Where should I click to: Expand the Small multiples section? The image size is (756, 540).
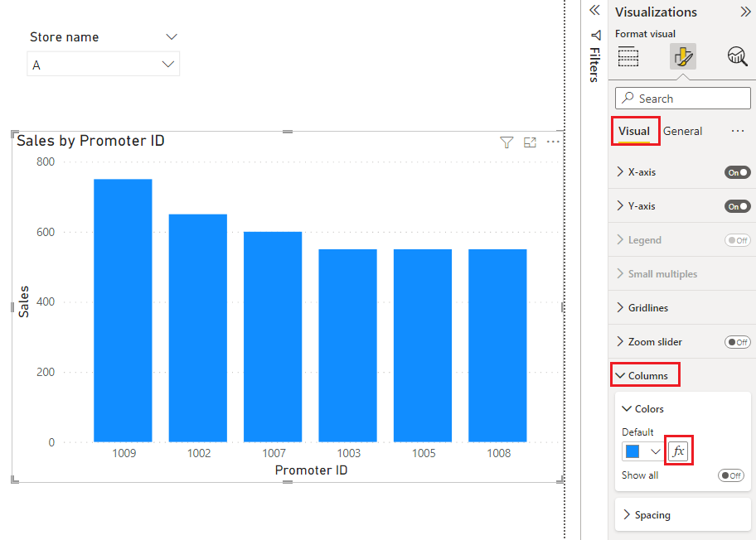point(621,273)
